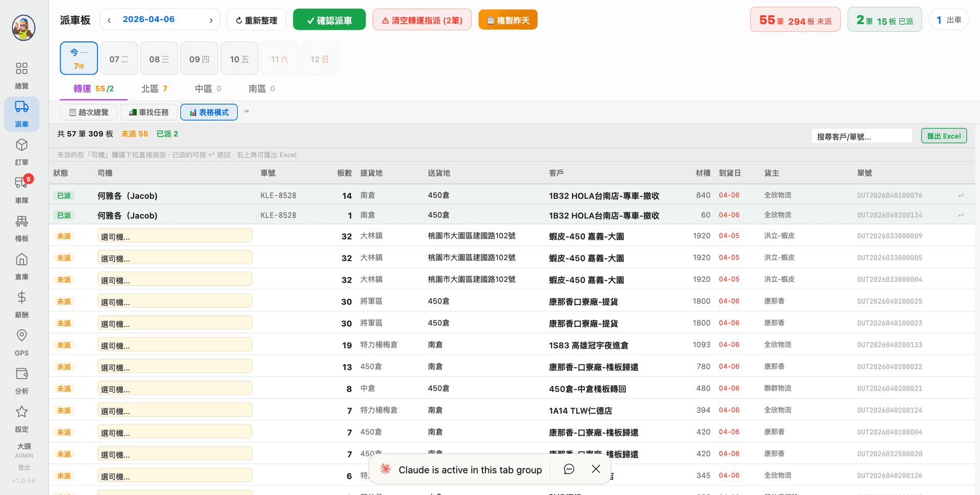Click the 分析 analysis wallet icon
980x495 pixels.
coord(21,380)
